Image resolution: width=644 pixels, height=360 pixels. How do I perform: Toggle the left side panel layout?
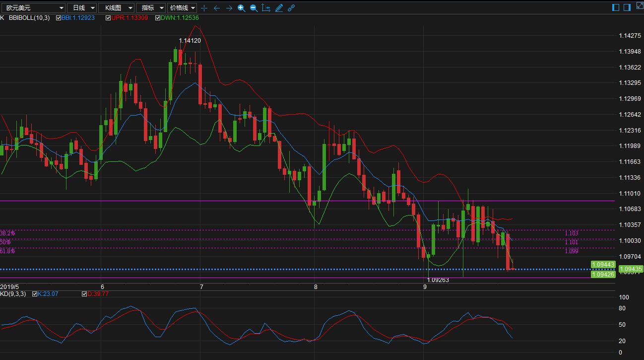point(616,7)
